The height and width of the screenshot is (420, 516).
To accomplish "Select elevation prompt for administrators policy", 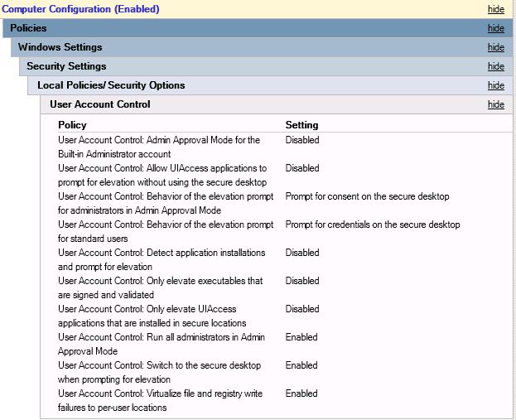I will (166, 203).
